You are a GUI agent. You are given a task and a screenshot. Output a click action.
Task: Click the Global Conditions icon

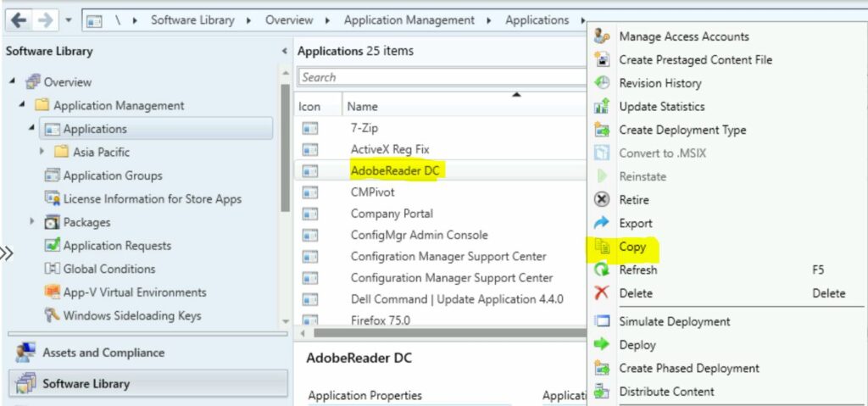point(52,269)
